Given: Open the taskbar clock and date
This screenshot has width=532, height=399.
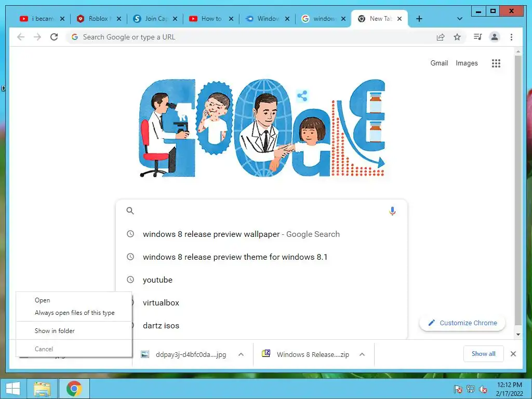Looking at the screenshot, I should 509,389.
